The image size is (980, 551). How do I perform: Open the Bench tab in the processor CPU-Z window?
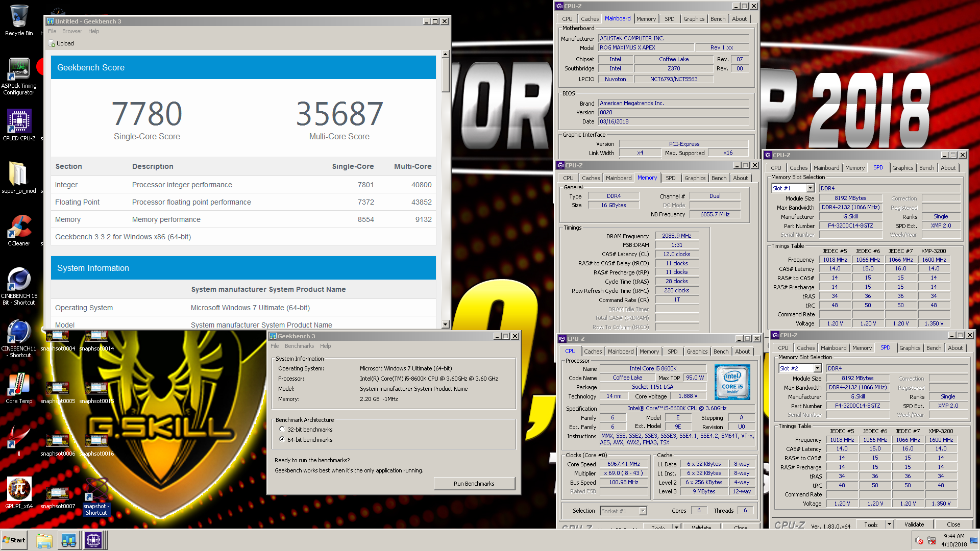coord(721,352)
